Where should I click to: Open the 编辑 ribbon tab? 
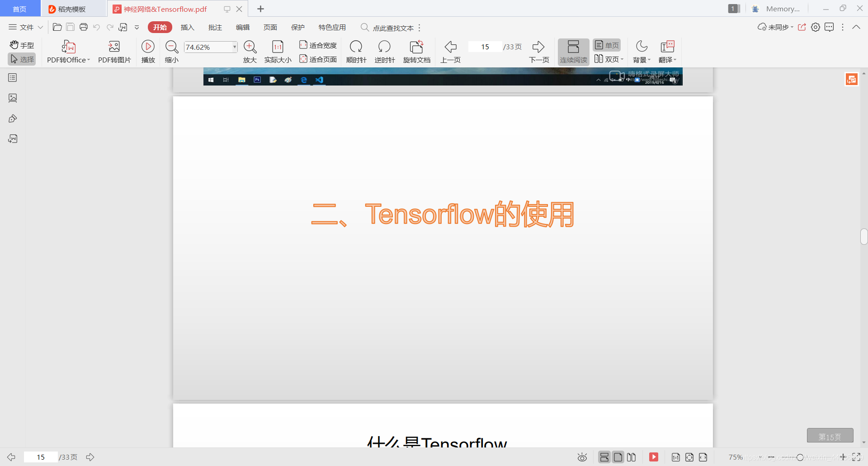click(x=243, y=27)
